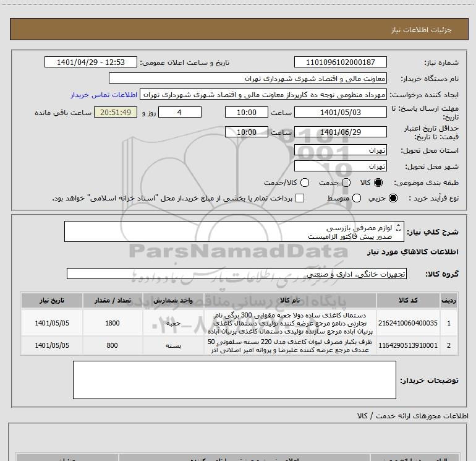Click the unit cell جعبه
The width and height of the screenshot is (476, 461).
click(173, 323)
